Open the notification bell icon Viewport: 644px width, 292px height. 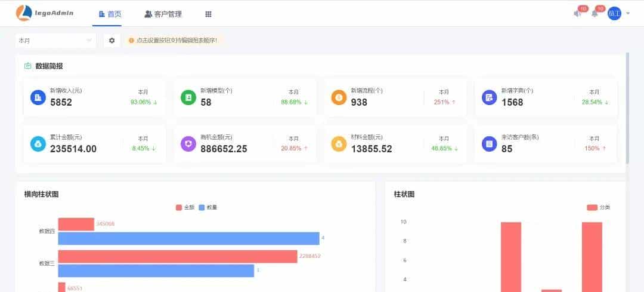(x=595, y=14)
